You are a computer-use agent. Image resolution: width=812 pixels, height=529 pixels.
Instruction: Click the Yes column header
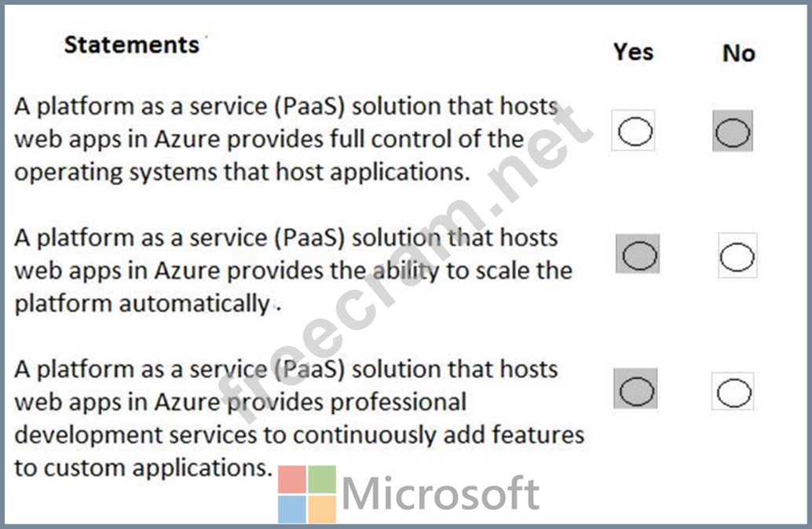tap(633, 52)
